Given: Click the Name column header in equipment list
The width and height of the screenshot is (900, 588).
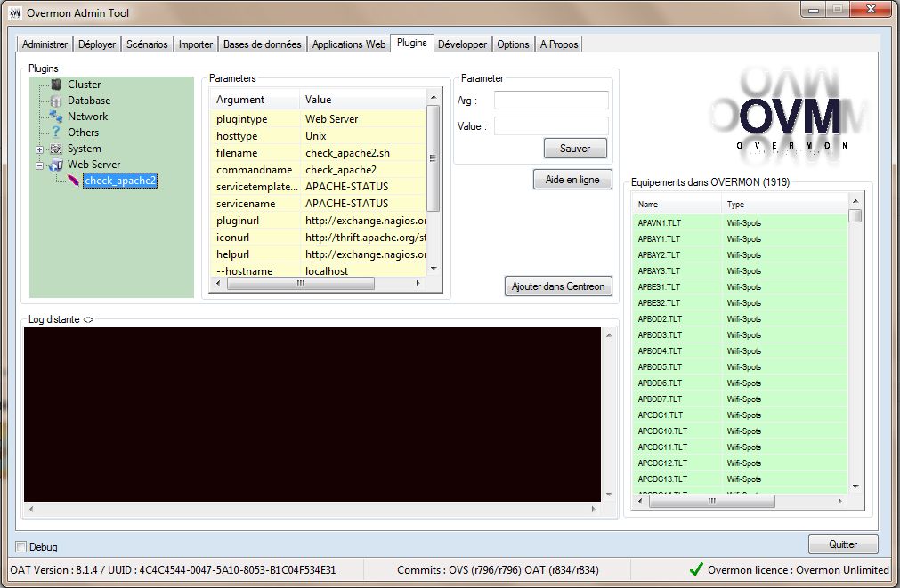Looking at the screenshot, I should coord(677,205).
